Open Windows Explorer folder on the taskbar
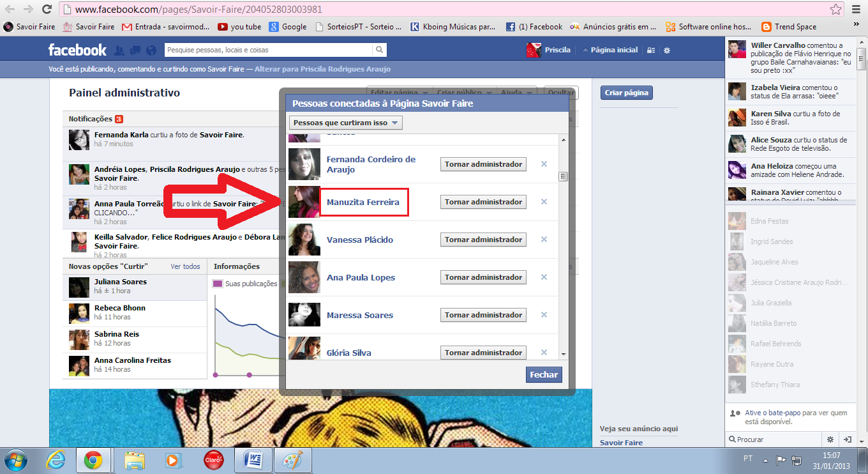Viewport: 868px width, 474px height. [135, 460]
